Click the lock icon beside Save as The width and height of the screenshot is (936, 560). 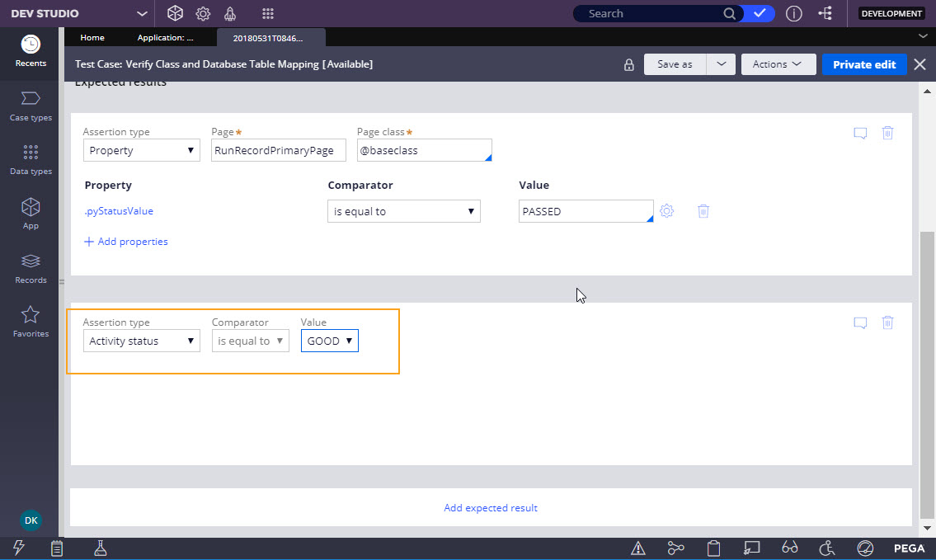[x=628, y=64]
